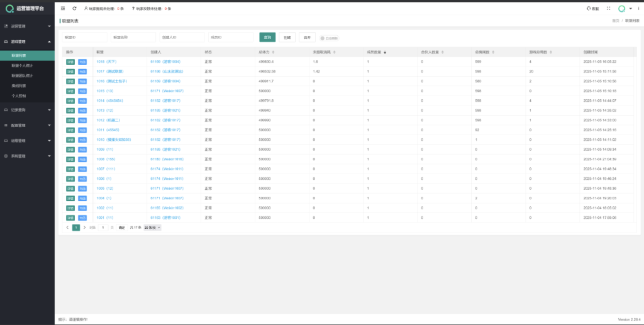
Task: Click the vertical three-dot more icon
Action: [638, 8]
